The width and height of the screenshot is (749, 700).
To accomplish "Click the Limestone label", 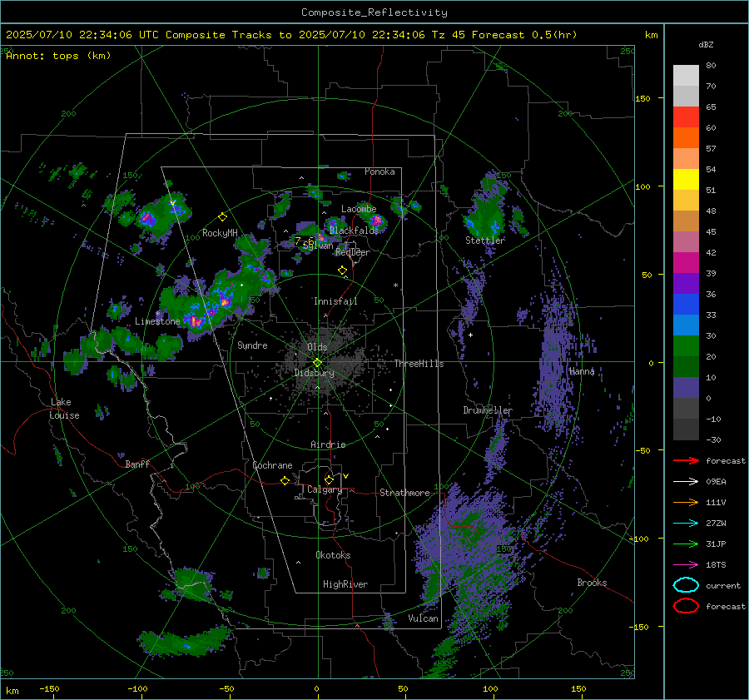I will 157,321.
